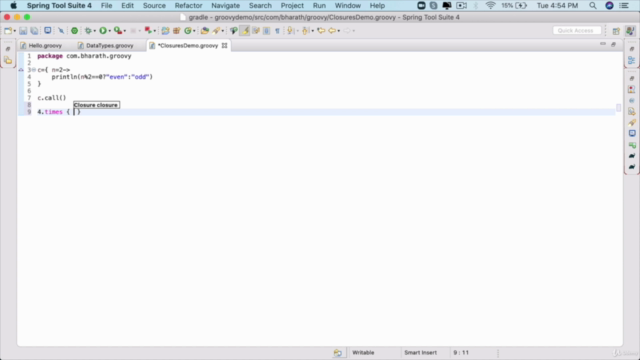Click the Run Last Tool icon
This screenshot has height=360, width=640.
(118, 31)
